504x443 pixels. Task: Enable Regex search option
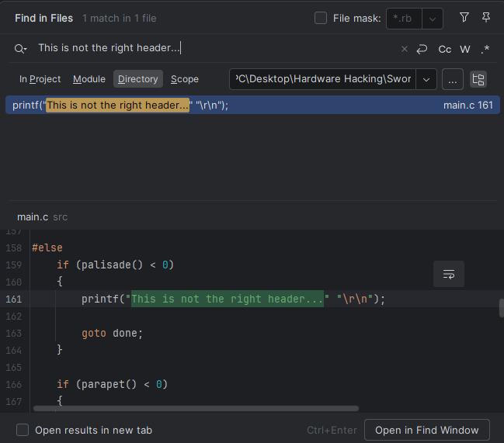click(x=485, y=49)
